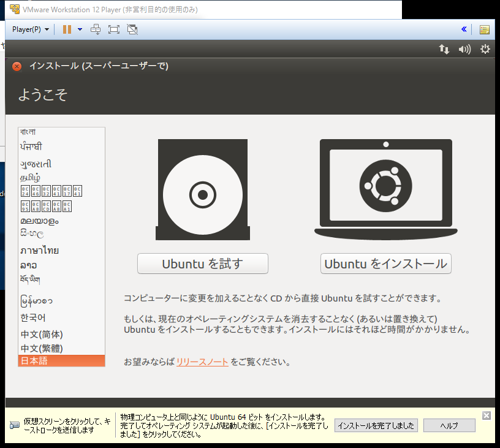This screenshot has width=500, height=448.
Task: Open the リリースノート link
Action: point(202,362)
